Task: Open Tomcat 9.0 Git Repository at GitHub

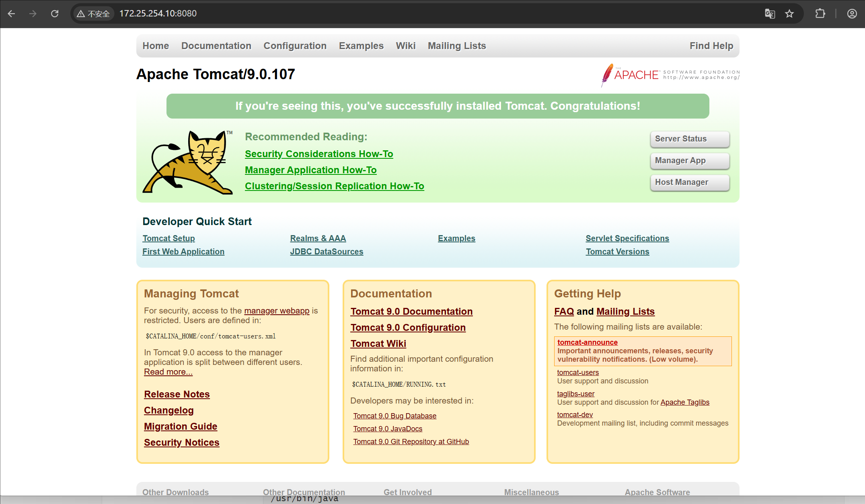Action: click(x=411, y=442)
